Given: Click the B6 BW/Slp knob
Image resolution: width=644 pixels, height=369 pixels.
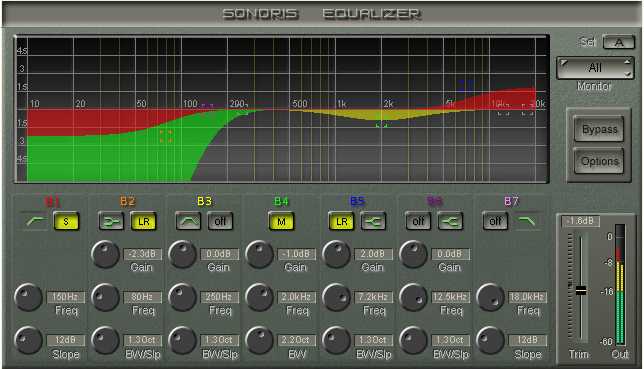Looking at the screenshot, I should [414, 340].
